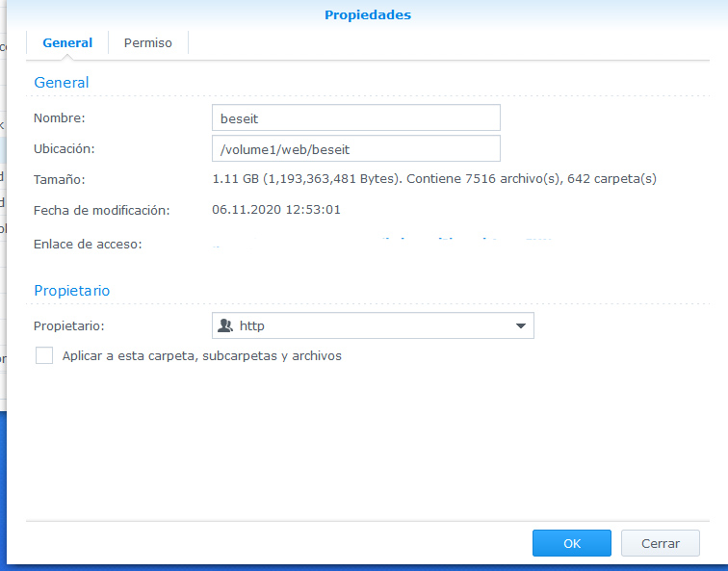The width and height of the screenshot is (728, 571).
Task: Click into the Nombre field containing beseit
Action: [x=355, y=117]
